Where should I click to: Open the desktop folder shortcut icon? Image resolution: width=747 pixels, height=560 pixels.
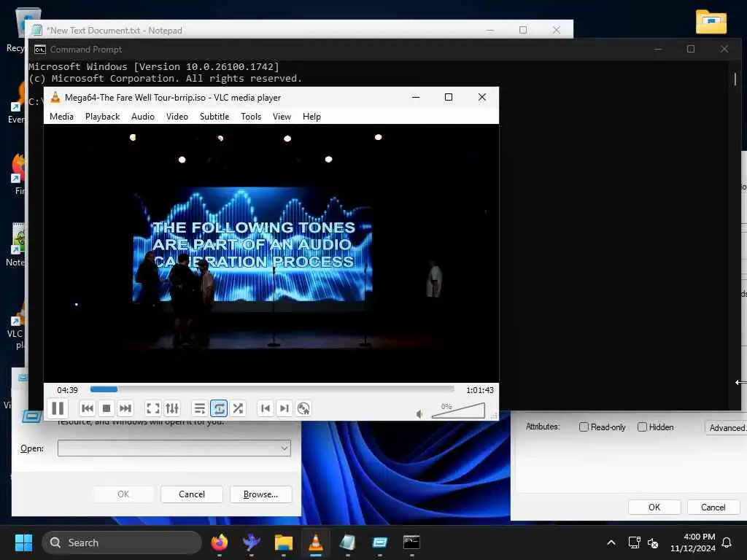click(x=711, y=22)
